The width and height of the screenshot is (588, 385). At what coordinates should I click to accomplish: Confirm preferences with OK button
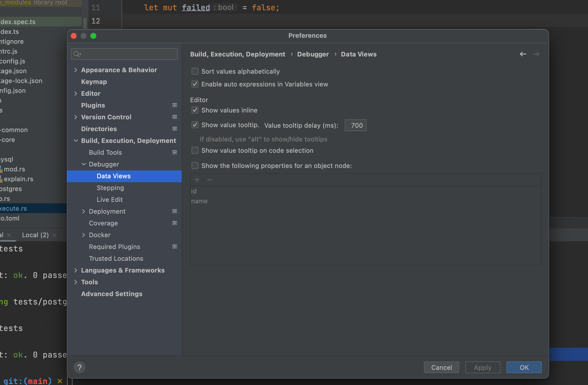pyautogui.click(x=524, y=368)
